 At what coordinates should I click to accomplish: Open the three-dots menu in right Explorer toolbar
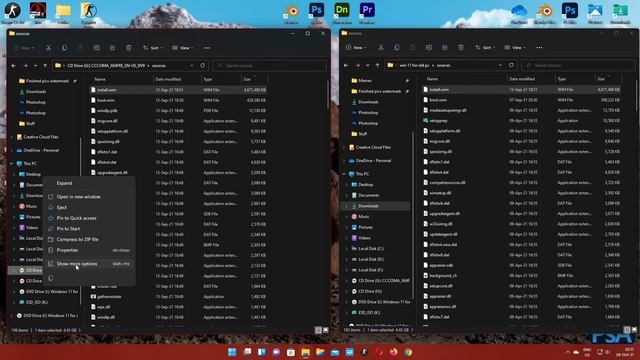coord(539,48)
